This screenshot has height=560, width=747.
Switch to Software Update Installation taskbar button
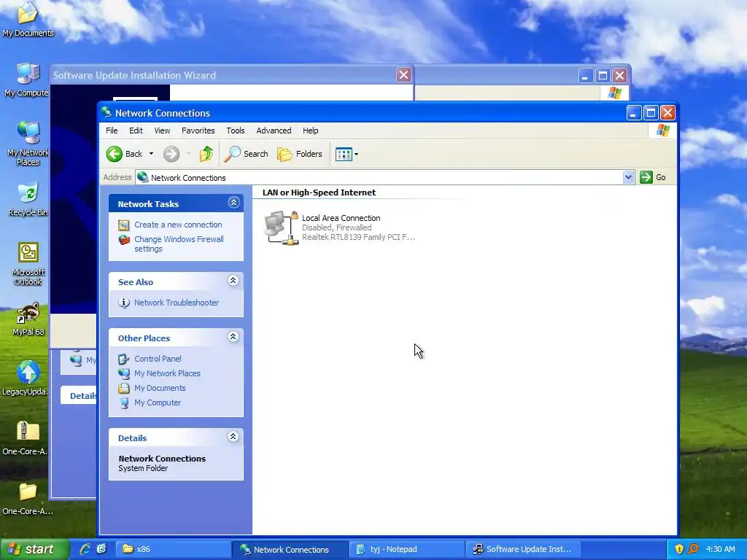tap(522, 549)
